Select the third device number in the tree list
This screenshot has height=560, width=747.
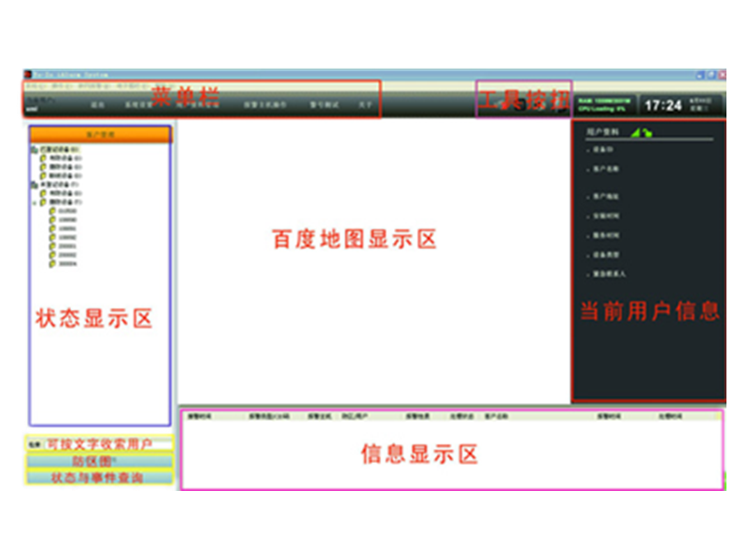click(x=67, y=229)
